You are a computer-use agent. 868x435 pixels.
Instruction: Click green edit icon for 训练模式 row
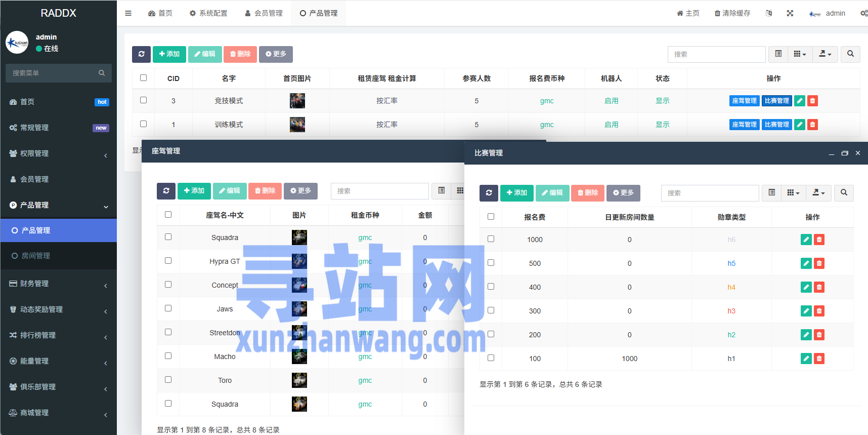tap(800, 125)
